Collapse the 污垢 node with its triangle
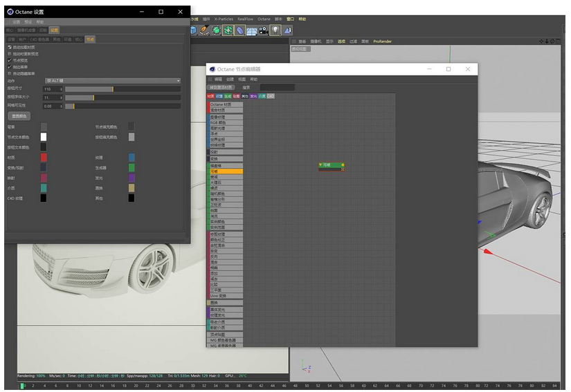Screen dimensions: 571x392 coord(320,165)
